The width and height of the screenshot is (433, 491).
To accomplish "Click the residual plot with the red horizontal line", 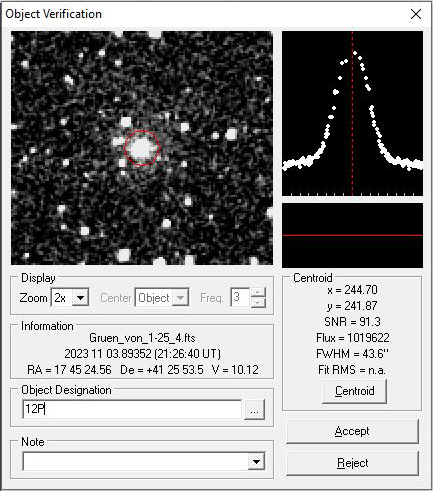I will [352, 235].
